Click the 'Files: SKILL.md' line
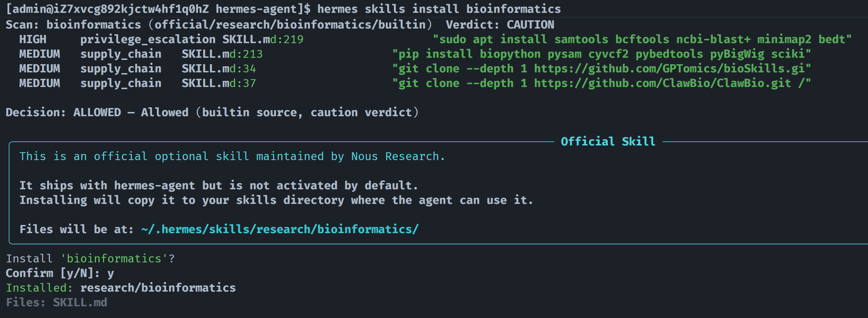 click(57, 302)
